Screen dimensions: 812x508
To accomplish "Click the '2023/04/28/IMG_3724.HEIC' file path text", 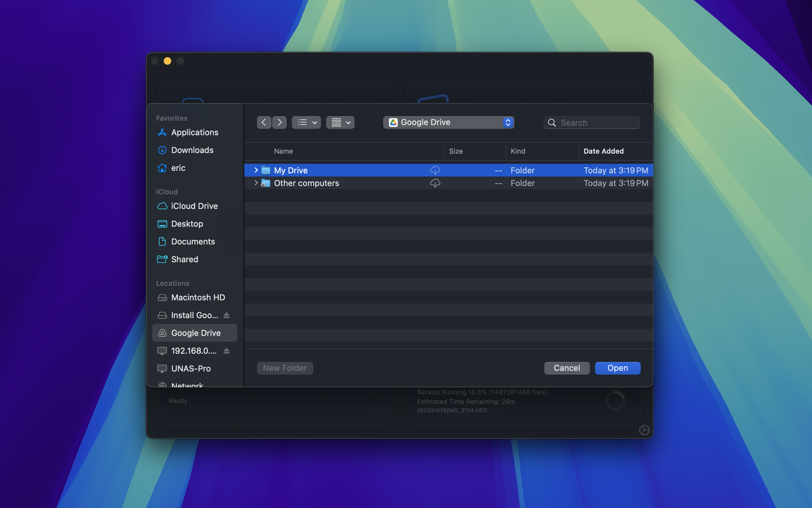I will click(x=452, y=410).
